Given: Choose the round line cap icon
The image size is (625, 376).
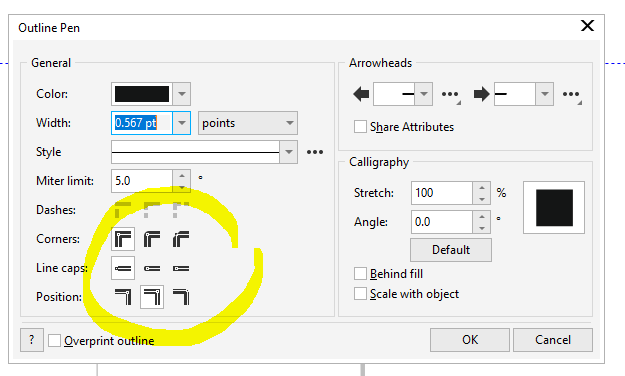Looking at the screenshot, I should click(152, 268).
